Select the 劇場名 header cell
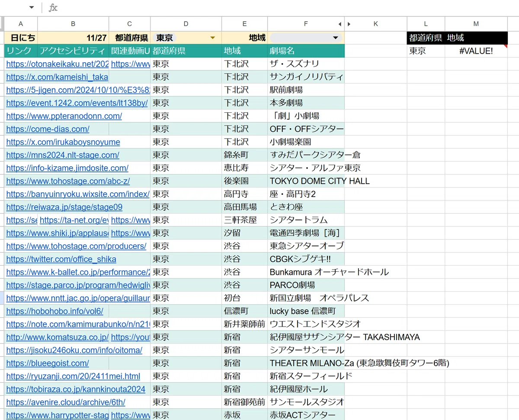The width and height of the screenshot is (519, 420). coord(306,51)
